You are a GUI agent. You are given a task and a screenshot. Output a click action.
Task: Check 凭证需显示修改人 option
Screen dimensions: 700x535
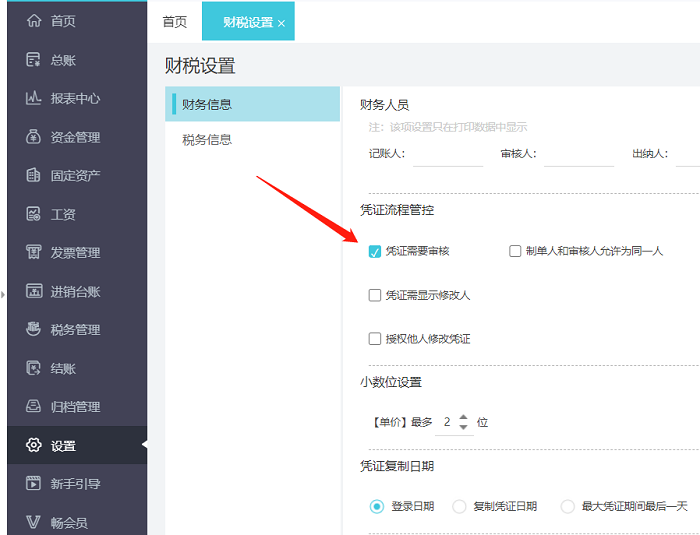pos(375,295)
